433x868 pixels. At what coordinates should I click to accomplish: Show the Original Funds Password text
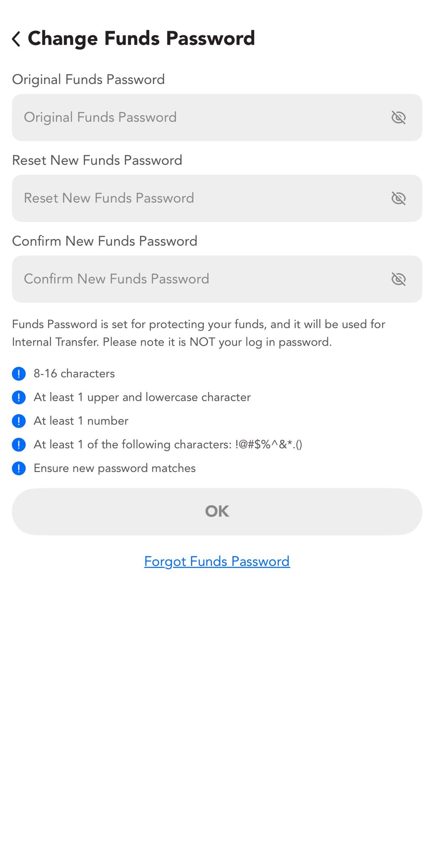[x=398, y=118]
